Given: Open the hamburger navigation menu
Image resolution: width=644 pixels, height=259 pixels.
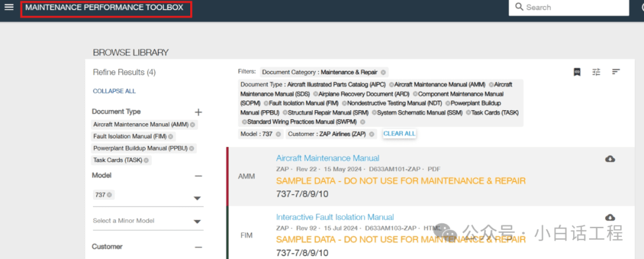Looking at the screenshot, I should point(9,7).
